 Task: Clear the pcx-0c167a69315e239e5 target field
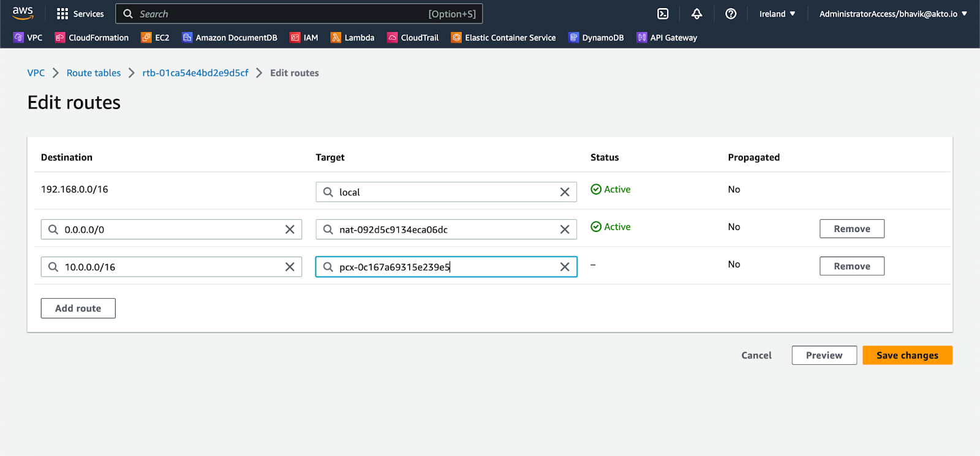(x=565, y=267)
